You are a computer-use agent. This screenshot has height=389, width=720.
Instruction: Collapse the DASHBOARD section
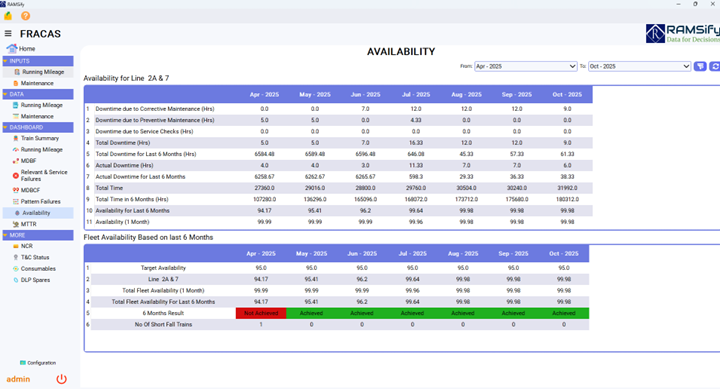[x=38, y=127]
